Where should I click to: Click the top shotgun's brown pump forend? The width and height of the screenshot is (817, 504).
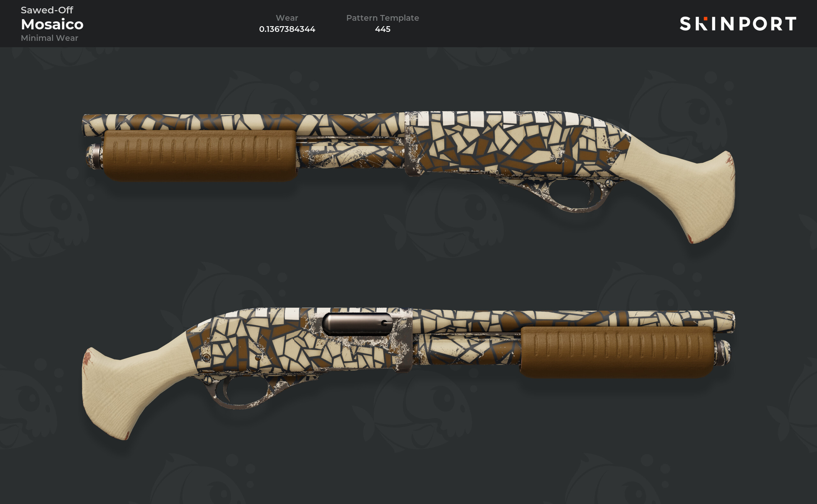(x=199, y=155)
